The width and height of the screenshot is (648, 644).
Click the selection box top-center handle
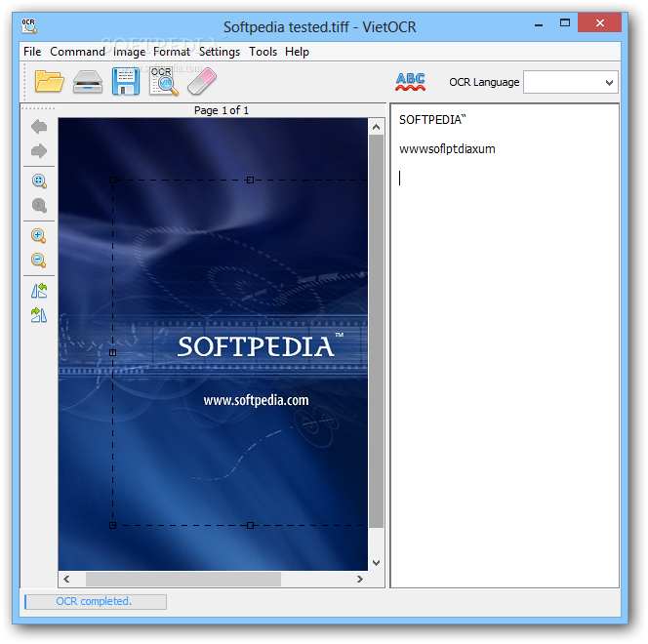click(250, 181)
